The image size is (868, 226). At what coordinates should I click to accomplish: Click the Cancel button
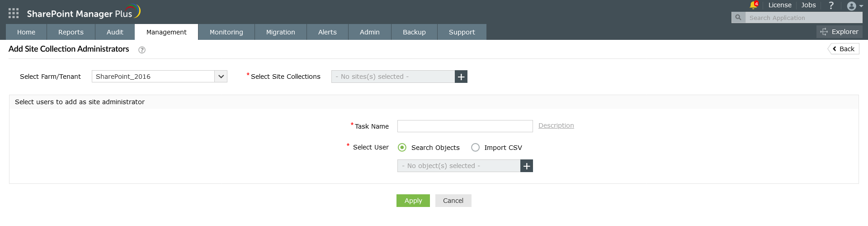pos(453,201)
